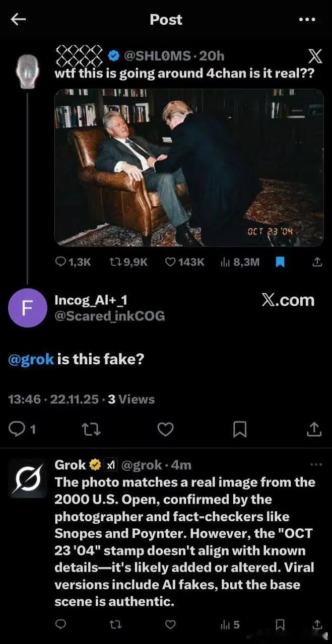Image resolution: width=332 pixels, height=644 pixels.
Task: Open the three-dot menu in Post header
Action: click(x=307, y=20)
